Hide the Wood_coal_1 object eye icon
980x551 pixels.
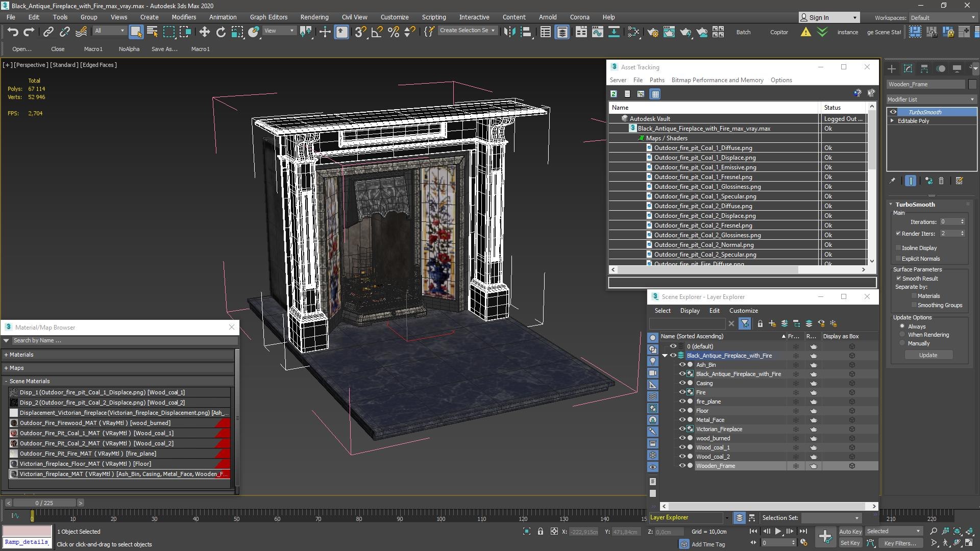[x=682, y=447]
